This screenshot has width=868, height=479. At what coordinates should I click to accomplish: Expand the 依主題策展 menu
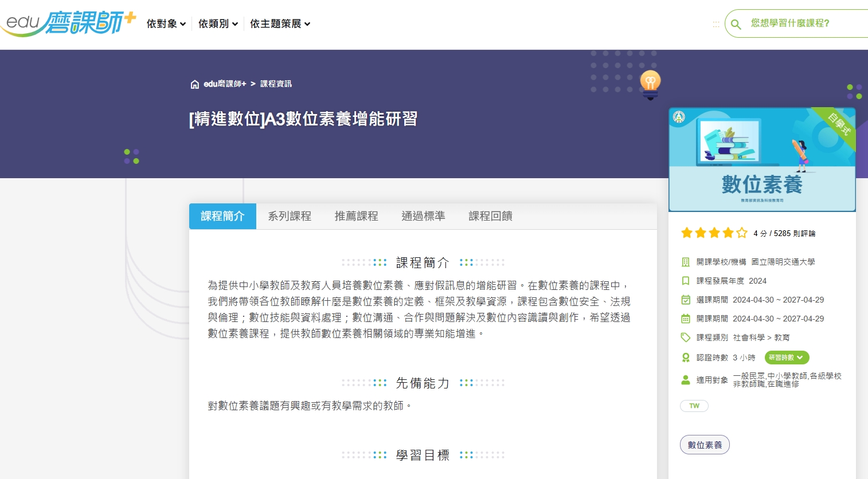click(x=280, y=23)
